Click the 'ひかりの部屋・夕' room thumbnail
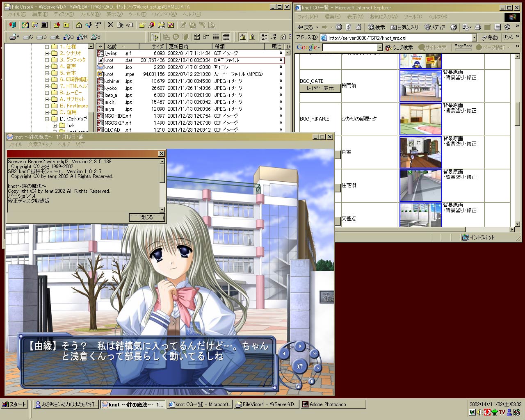The height and width of the screenshot is (420, 525). [421, 119]
